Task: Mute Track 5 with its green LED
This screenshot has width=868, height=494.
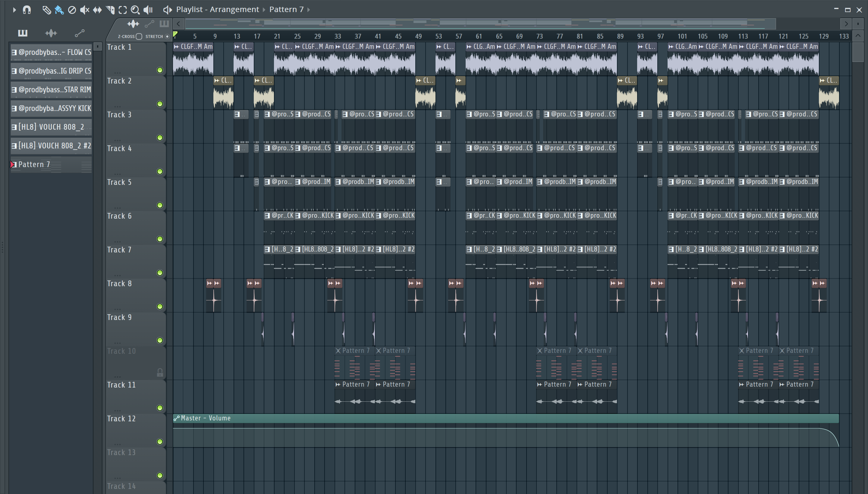Action: (160, 205)
